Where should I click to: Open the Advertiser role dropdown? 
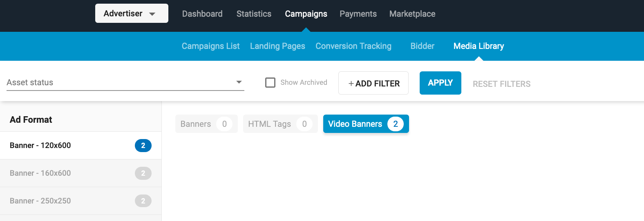coord(131,13)
